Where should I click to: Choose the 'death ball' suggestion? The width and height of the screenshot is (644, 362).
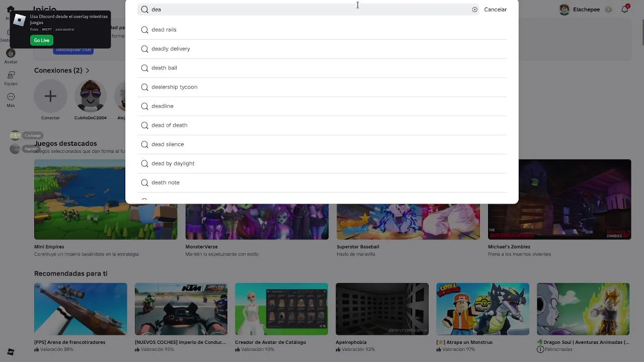click(x=322, y=68)
